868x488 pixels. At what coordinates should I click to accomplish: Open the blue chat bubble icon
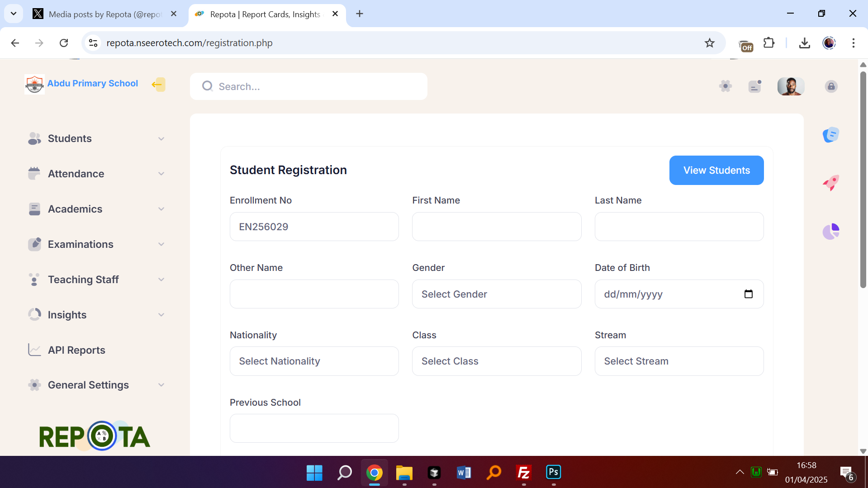point(831,135)
